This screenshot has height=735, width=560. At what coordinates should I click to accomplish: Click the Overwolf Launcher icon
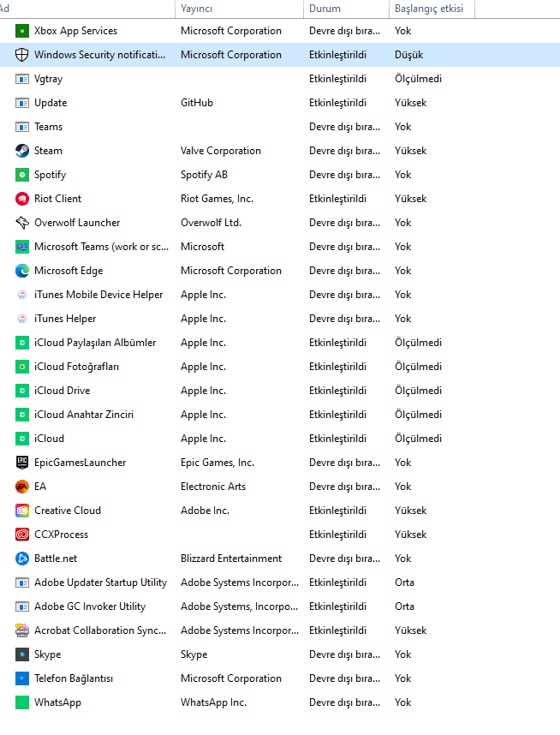22,223
